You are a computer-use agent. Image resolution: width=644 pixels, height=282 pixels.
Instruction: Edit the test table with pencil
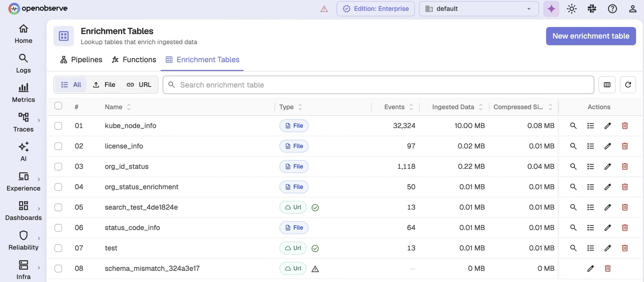[x=607, y=248]
